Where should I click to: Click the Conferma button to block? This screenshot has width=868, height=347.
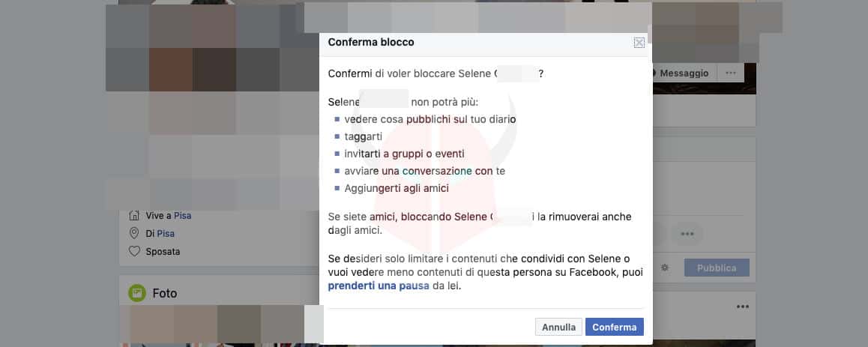614,327
